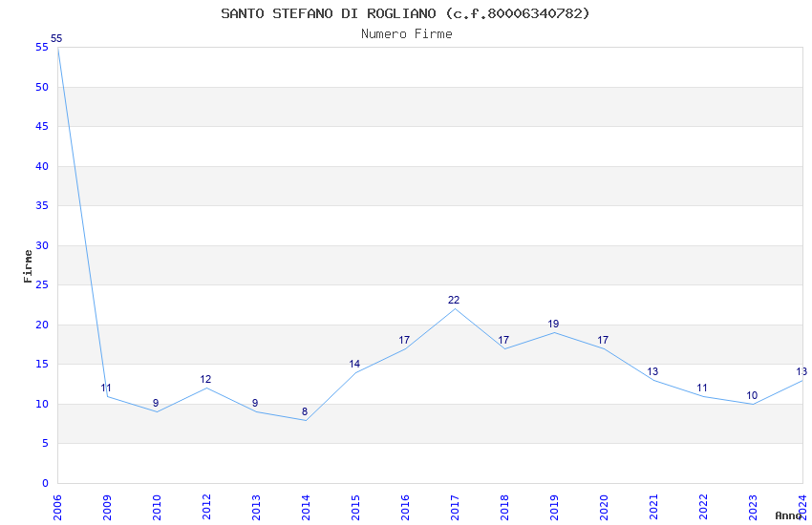This screenshot has width=812, height=525.
Task: Click the vertical axis label Firme
Action: [28, 266]
